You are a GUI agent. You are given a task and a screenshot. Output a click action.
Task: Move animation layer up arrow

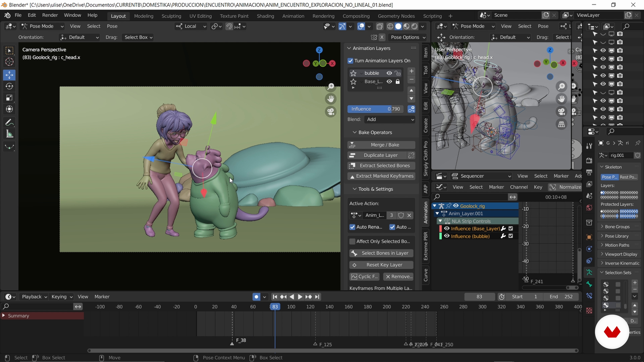pyautogui.click(x=411, y=90)
